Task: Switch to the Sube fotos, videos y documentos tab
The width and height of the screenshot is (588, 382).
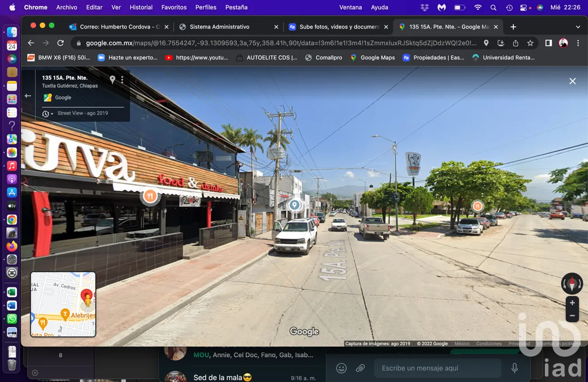Action: tap(338, 27)
